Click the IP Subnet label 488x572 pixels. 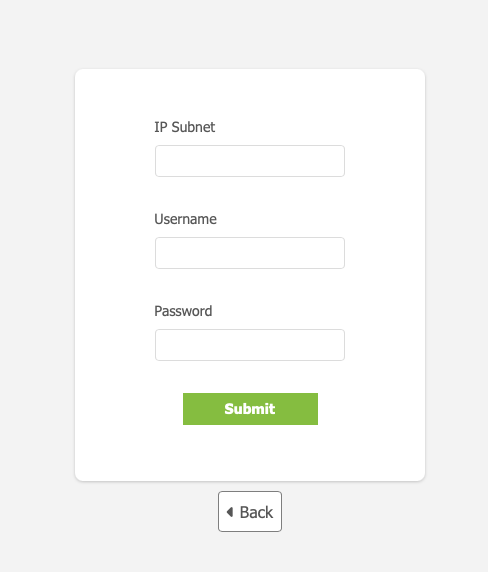(185, 127)
